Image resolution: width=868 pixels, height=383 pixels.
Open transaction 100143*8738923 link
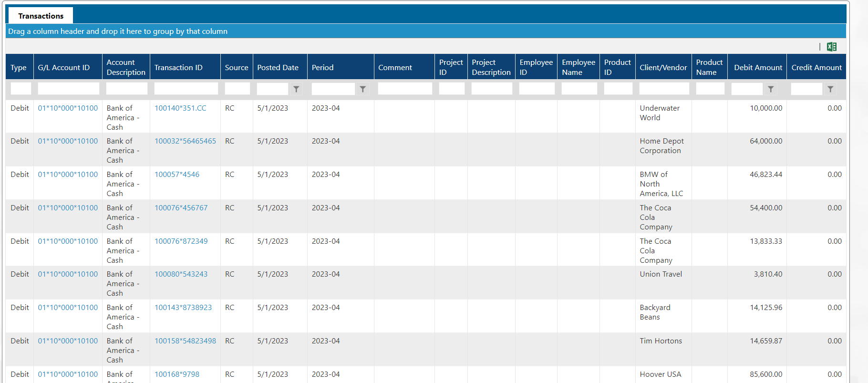(x=183, y=308)
